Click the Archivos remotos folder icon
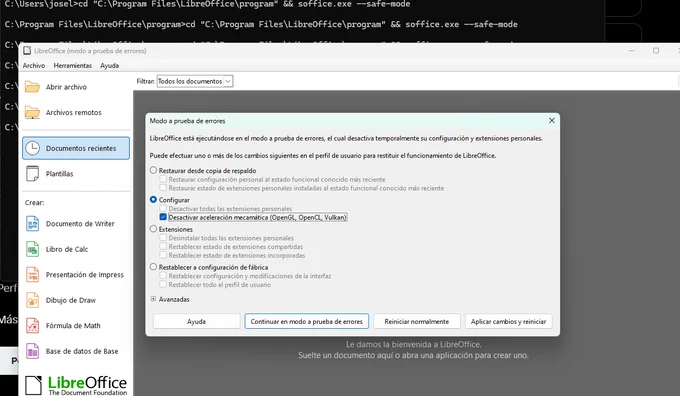The image size is (680, 396). pyautogui.click(x=32, y=112)
